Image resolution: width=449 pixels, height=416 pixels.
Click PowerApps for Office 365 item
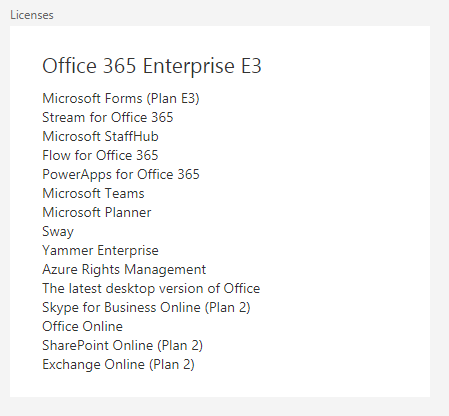[121, 175]
